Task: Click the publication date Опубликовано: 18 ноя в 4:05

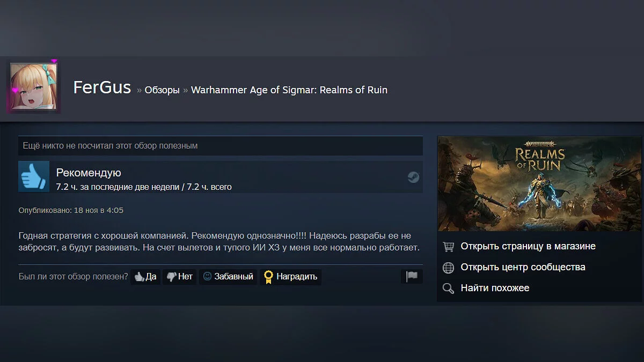Action: pos(71,210)
